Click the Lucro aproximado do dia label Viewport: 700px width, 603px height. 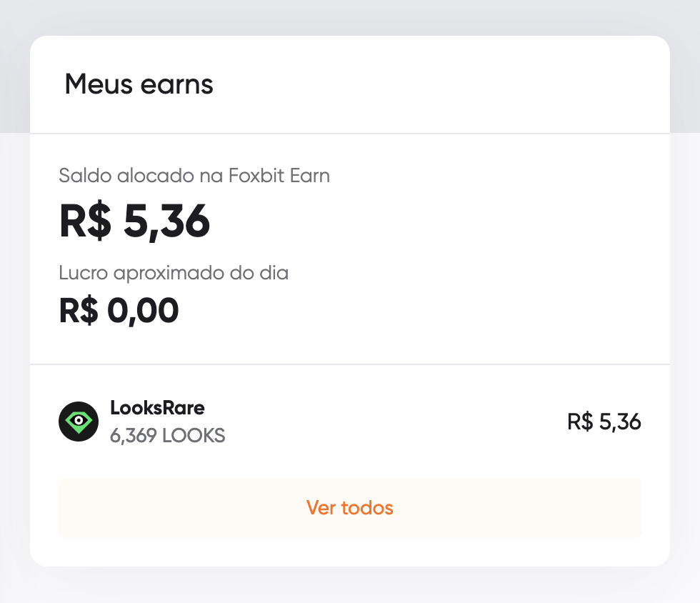click(174, 273)
